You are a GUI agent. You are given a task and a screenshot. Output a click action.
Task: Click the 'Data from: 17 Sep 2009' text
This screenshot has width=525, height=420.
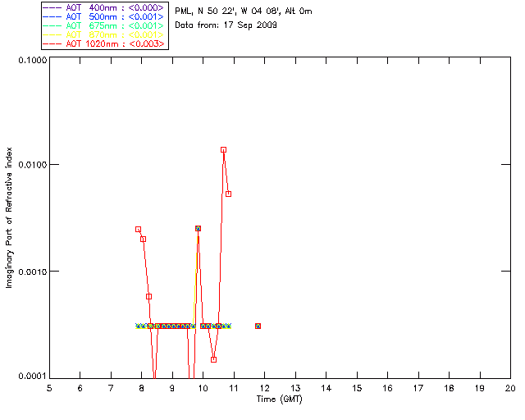pos(226,25)
